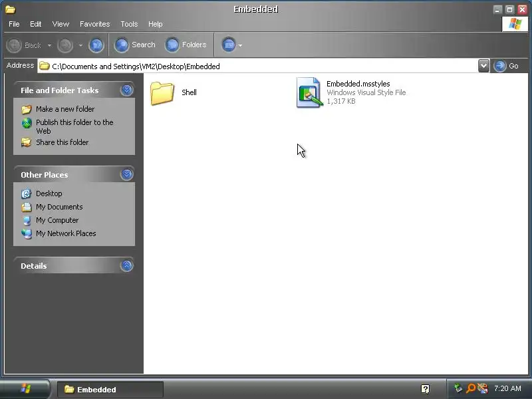Image resolution: width=532 pixels, height=399 pixels.
Task: Expand the Back history dropdown arrow
Action: tap(49, 45)
